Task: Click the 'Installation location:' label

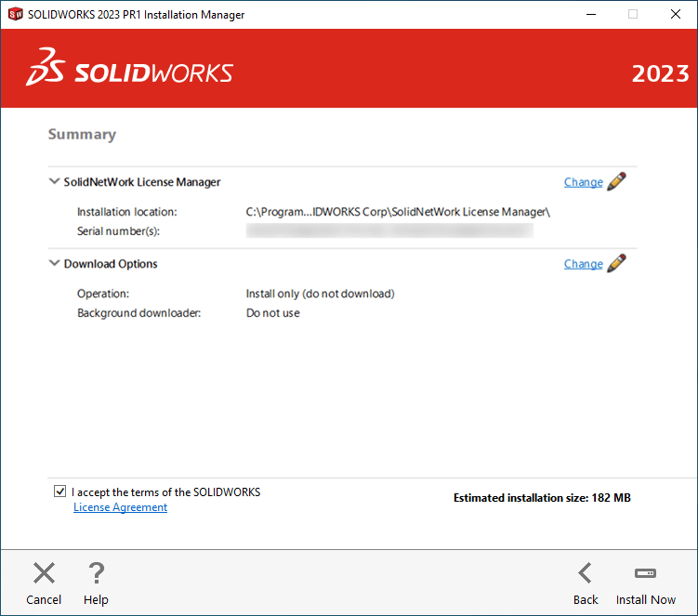Action: pos(127,212)
